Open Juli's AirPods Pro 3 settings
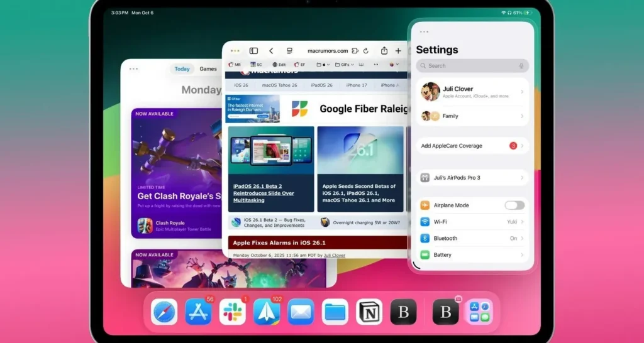Screen dimensions: 644x343 [x=472, y=178]
